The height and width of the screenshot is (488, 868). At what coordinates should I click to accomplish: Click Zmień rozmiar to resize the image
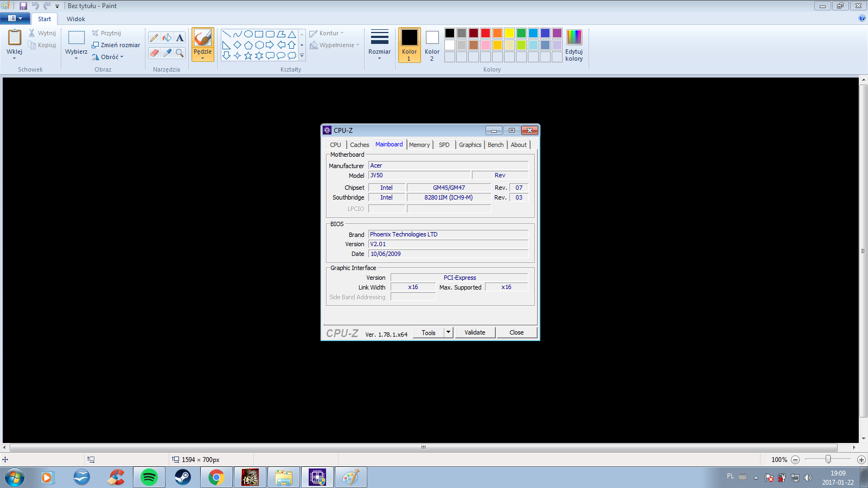point(116,45)
